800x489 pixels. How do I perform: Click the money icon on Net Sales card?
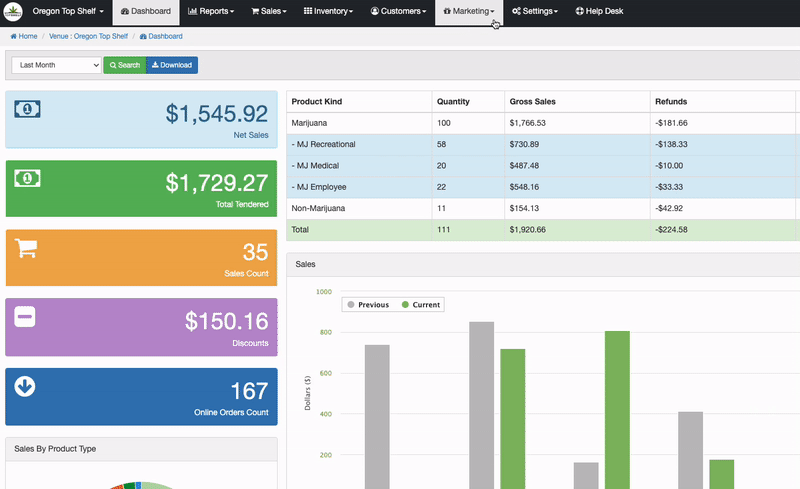pos(27,109)
